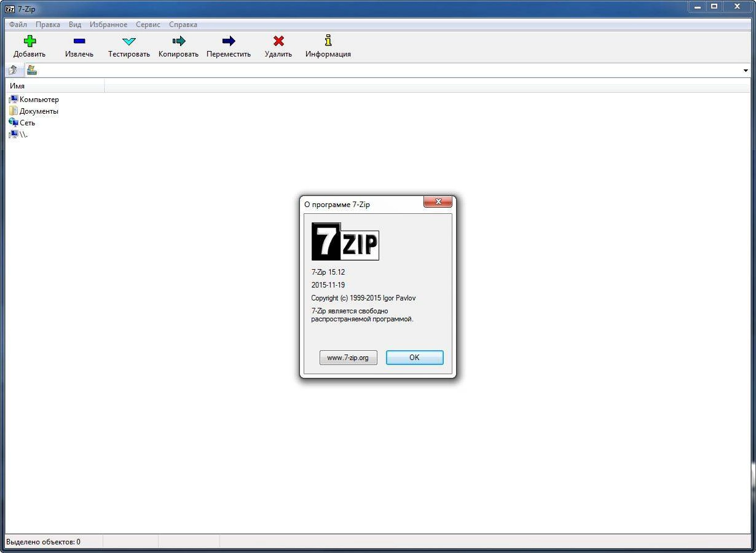Click the Переместить blue arrow icon
This screenshot has height=553, width=756.
tap(229, 41)
